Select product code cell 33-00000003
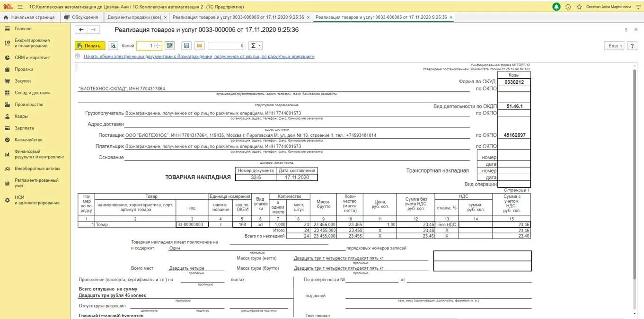 coord(192,225)
